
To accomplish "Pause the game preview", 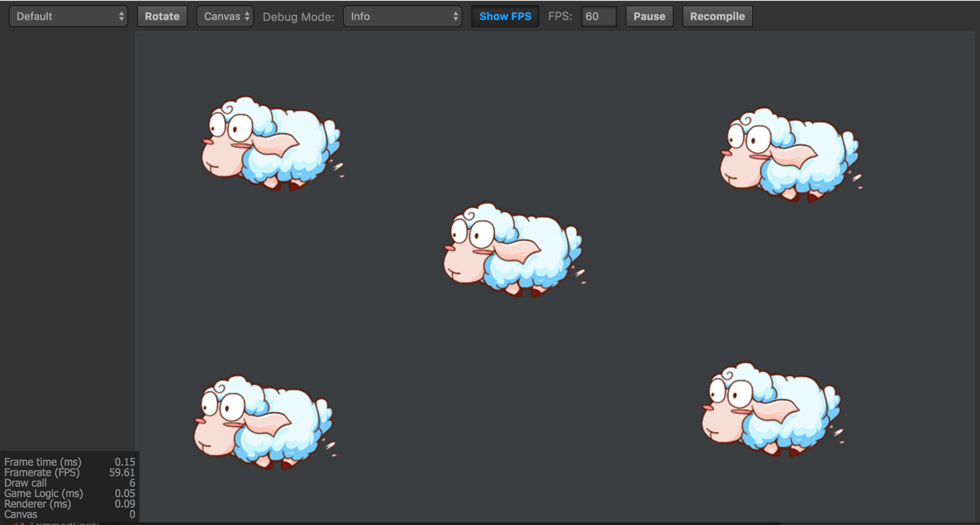I will pos(649,17).
